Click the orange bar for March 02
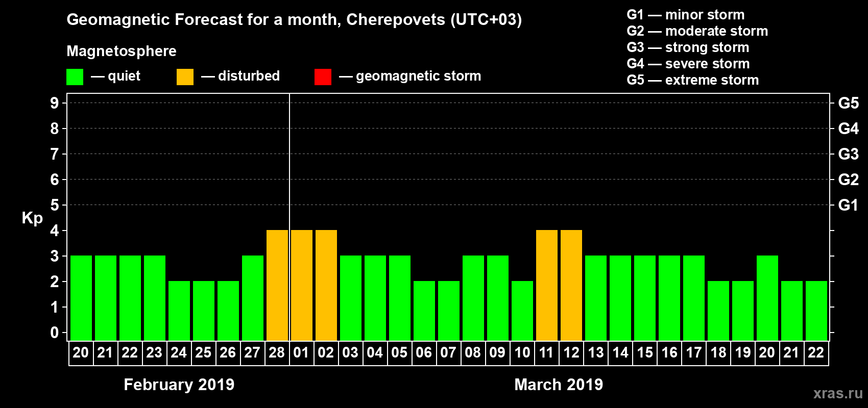868x408 pixels. [x=326, y=286]
